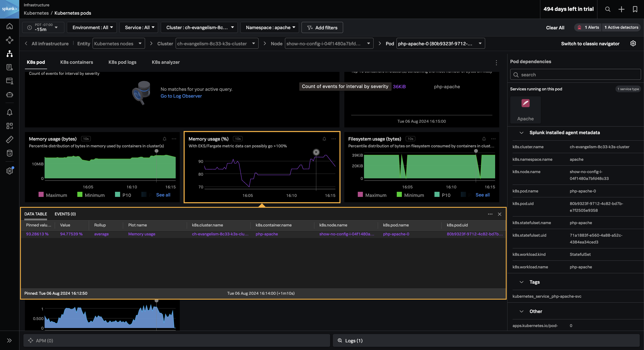644x350 pixels.
Task: Open the Alerts bell icon in sidebar
Action: pos(10,112)
